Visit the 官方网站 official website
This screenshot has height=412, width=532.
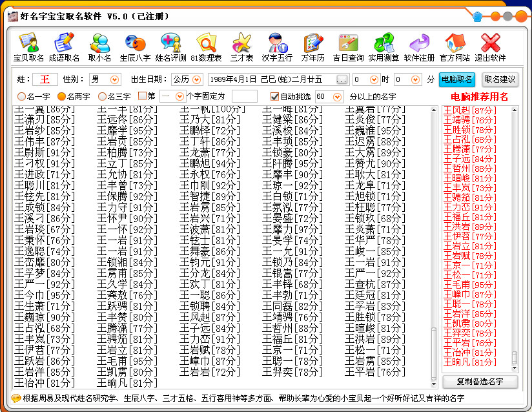pyautogui.click(x=455, y=46)
